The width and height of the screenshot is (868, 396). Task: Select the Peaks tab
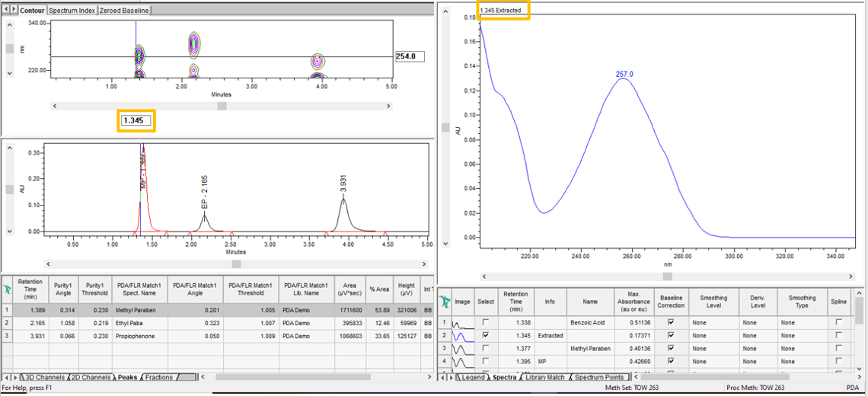click(128, 378)
